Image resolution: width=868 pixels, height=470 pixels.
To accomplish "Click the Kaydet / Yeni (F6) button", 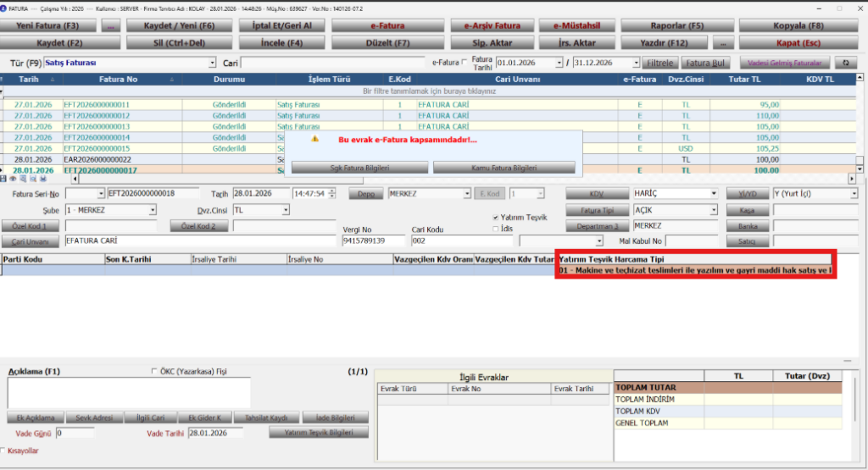I will click(179, 25).
